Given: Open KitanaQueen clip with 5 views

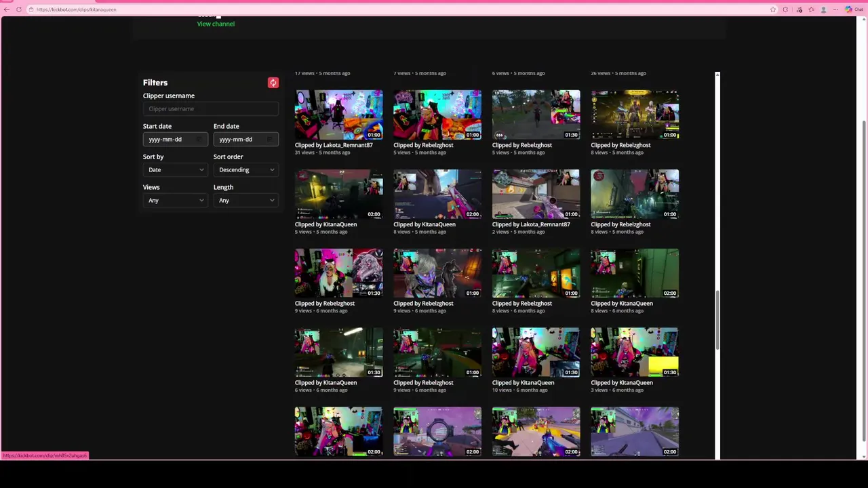Looking at the screenshot, I should pos(338,194).
